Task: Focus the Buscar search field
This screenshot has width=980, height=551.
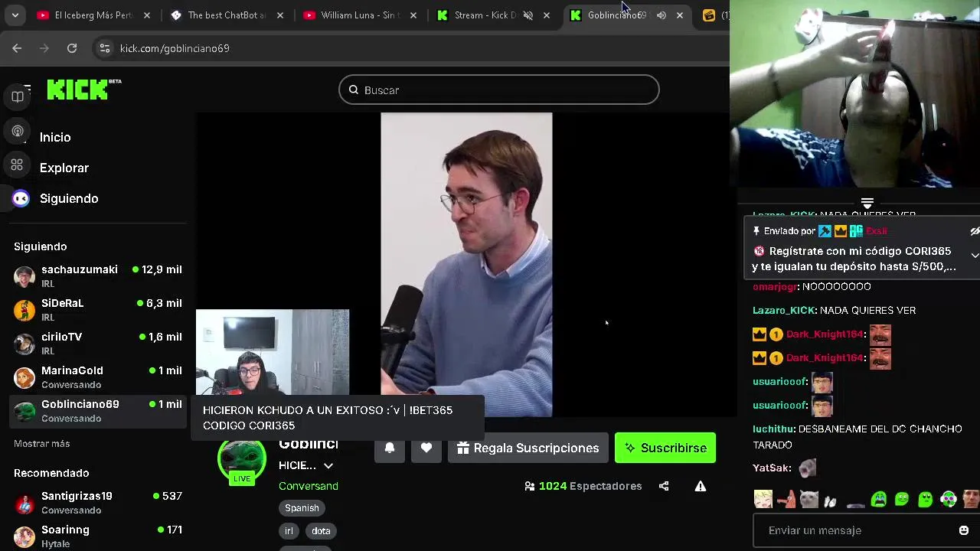Action: click(498, 90)
